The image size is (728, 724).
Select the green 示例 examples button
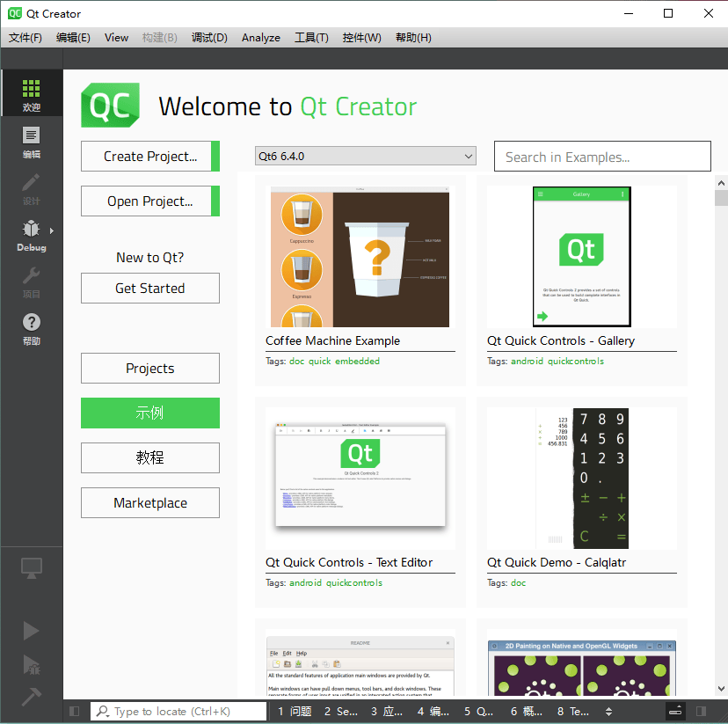(150, 413)
